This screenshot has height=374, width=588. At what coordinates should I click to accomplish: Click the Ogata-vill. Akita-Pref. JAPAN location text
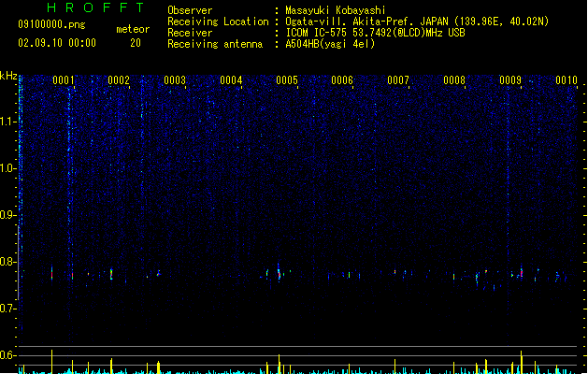click(417, 22)
